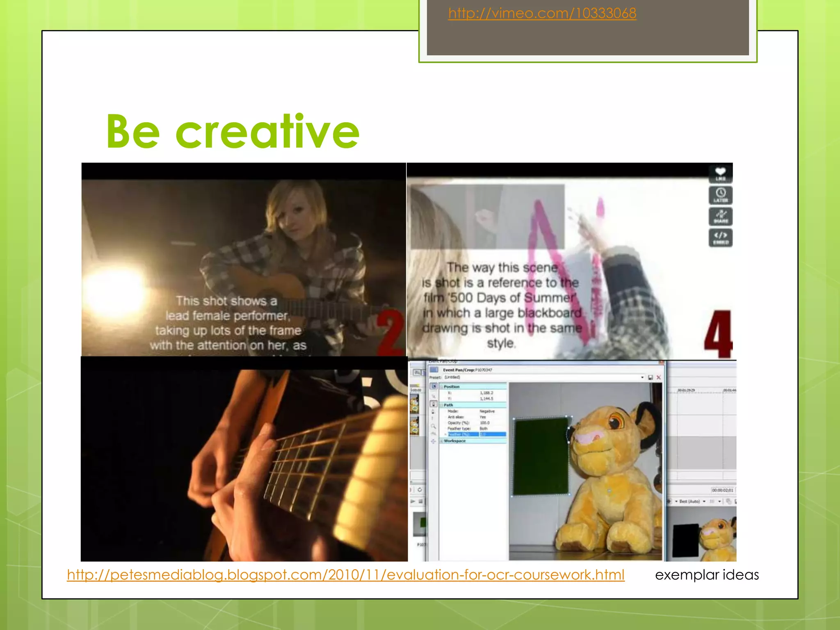This screenshot has width=840, height=630.
Task: Click the Opacity (%) value 100.0
Action: 485,423
